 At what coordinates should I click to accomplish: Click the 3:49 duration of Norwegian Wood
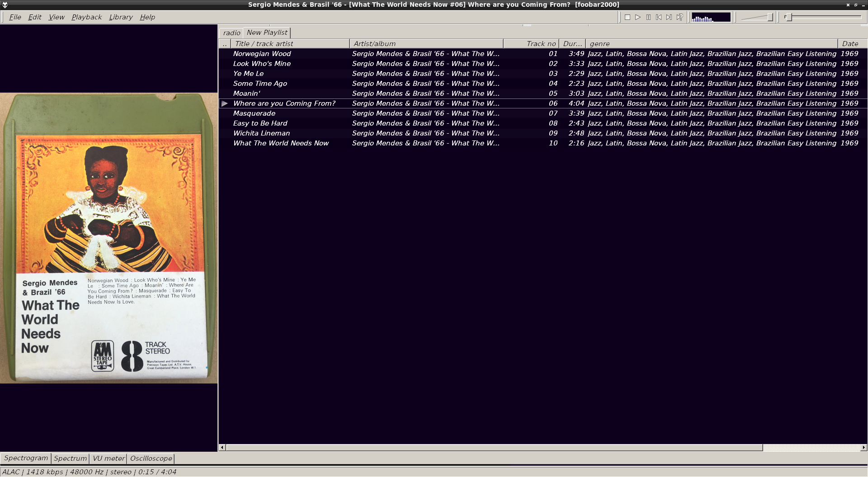coord(576,54)
